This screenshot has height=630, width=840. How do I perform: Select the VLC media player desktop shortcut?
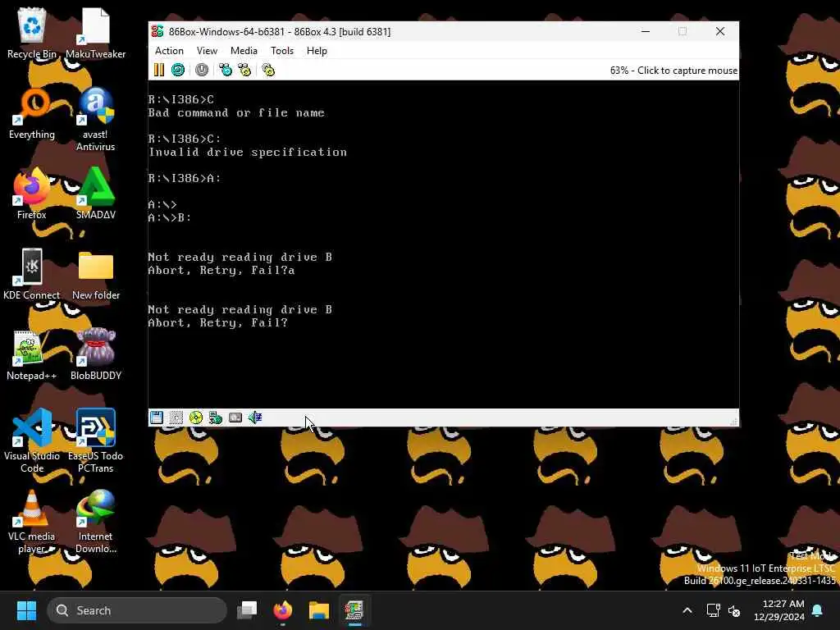click(32, 521)
